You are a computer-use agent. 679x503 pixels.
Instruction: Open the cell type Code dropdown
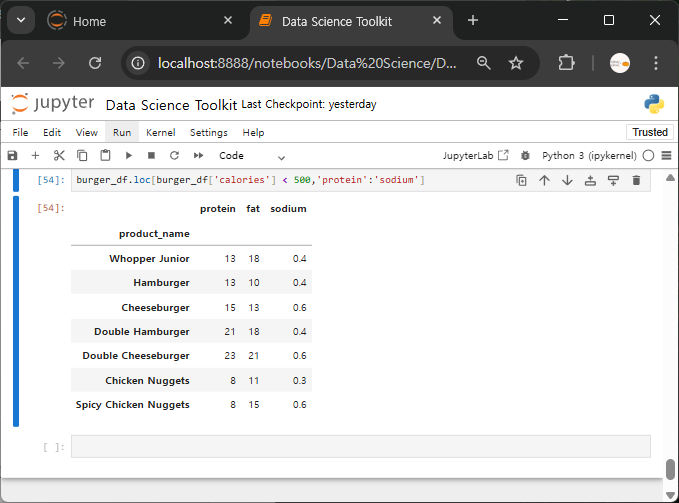pos(252,156)
